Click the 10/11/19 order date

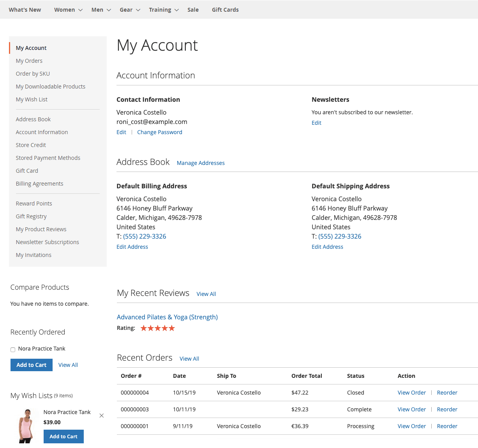click(x=184, y=409)
